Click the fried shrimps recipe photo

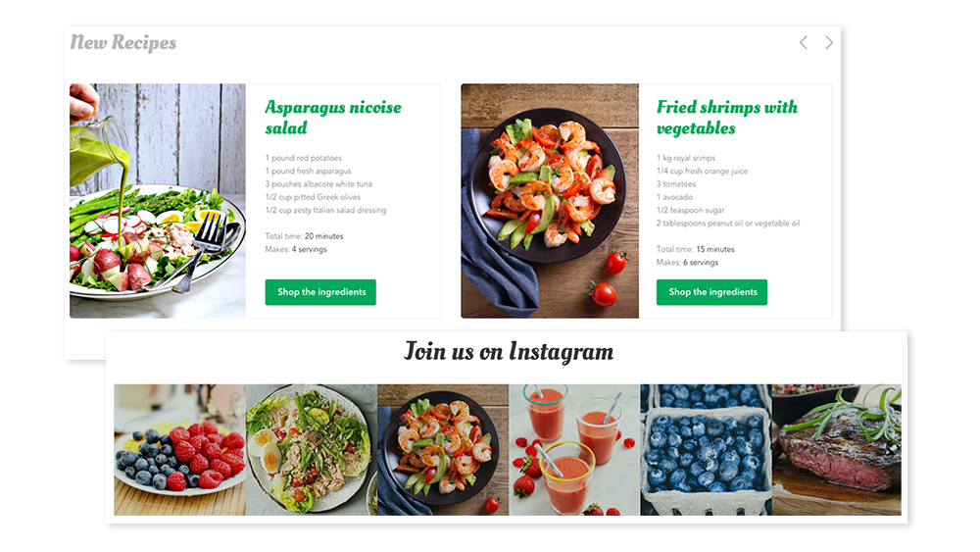550,201
